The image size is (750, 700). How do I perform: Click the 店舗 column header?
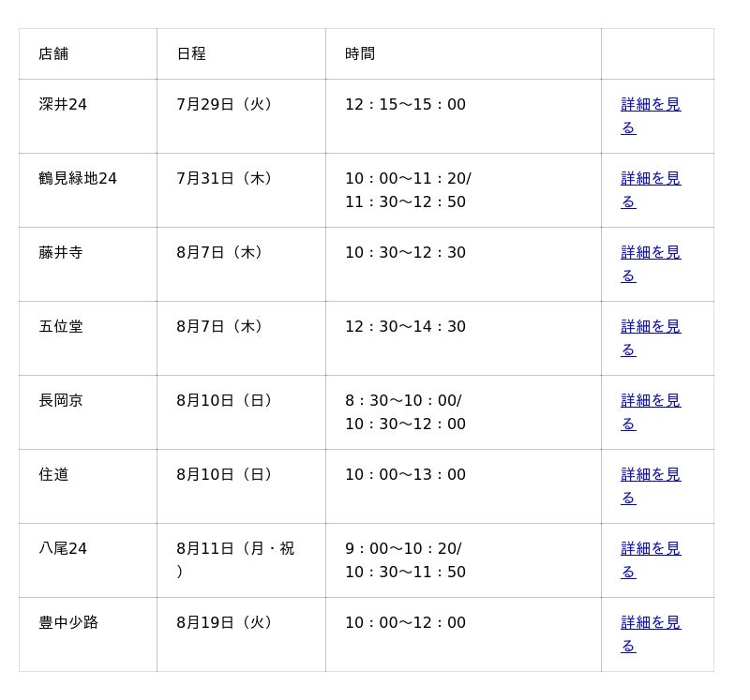pos(53,53)
